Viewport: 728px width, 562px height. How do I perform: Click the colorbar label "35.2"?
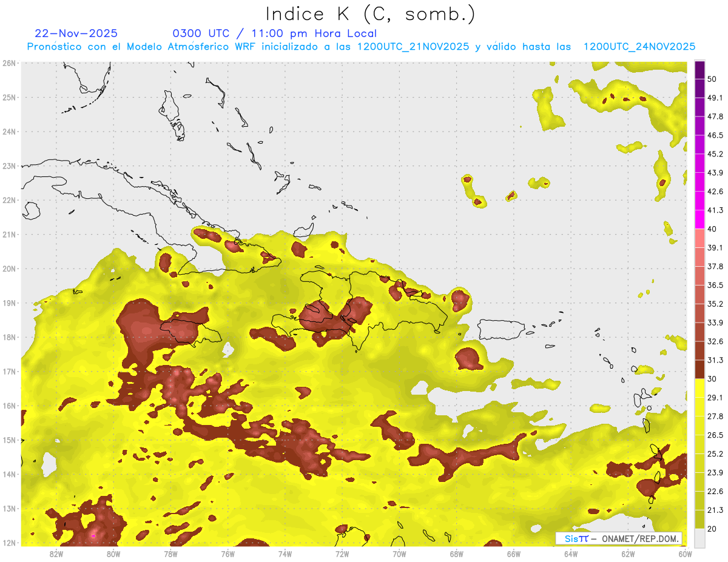click(x=715, y=304)
